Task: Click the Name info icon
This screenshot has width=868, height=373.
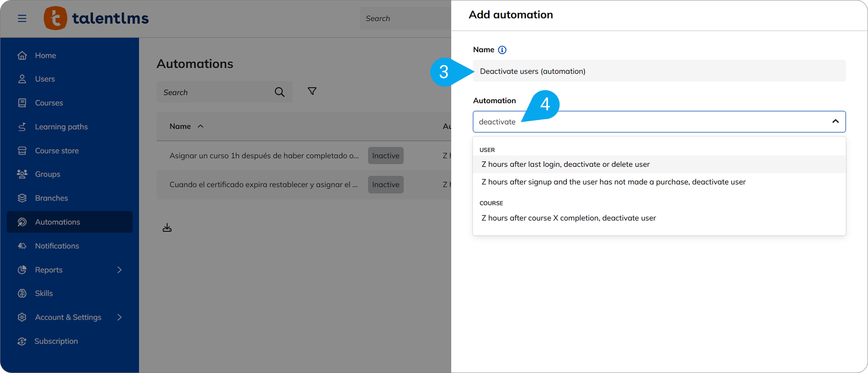Action: (502, 50)
